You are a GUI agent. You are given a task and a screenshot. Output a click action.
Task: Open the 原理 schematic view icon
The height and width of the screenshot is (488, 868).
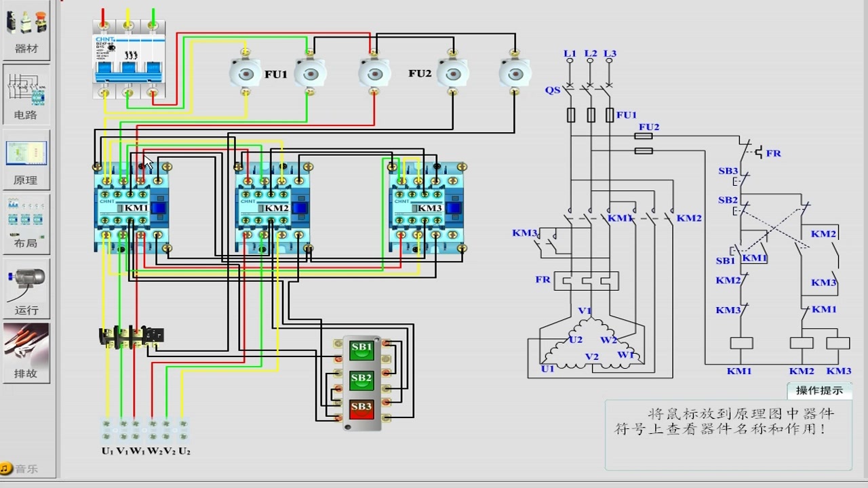(x=26, y=160)
